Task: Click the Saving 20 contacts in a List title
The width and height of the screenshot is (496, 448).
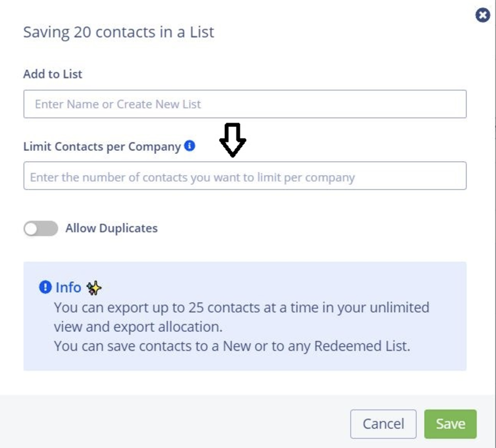Action: [x=119, y=32]
